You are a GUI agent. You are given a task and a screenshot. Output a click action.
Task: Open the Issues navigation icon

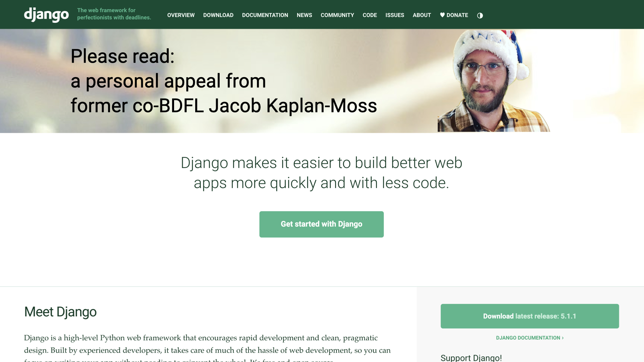(x=394, y=15)
